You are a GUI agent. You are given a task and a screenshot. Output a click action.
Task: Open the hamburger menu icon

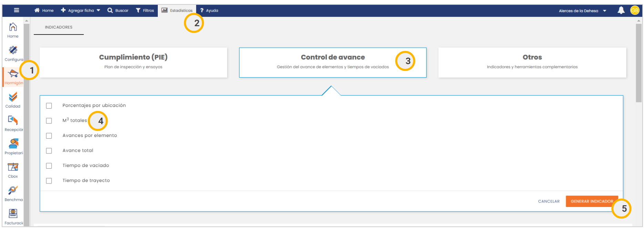coord(16,10)
